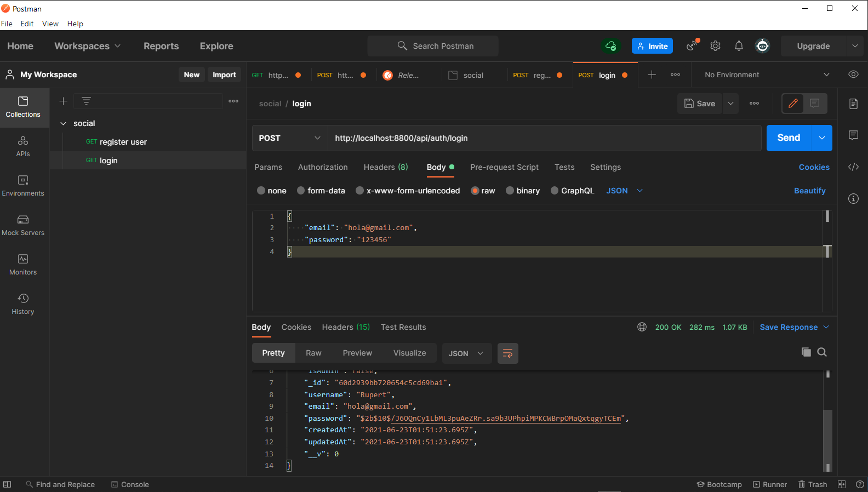Open the File menu

[x=7, y=24]
